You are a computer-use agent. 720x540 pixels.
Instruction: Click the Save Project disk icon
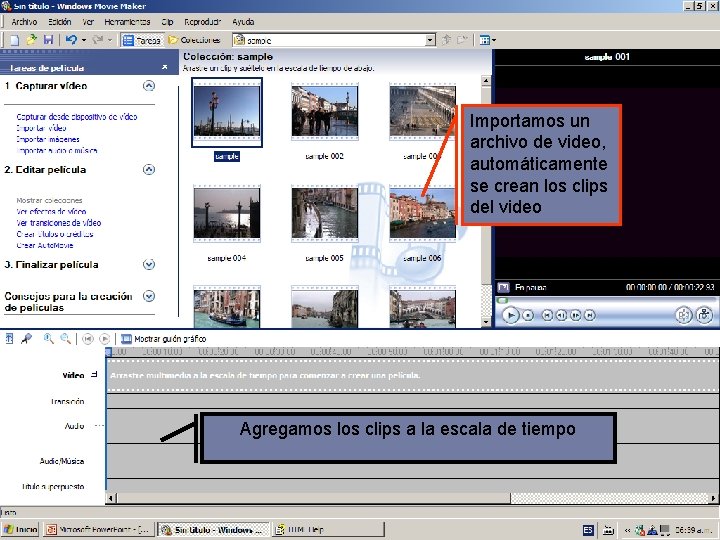coord(48,40)
